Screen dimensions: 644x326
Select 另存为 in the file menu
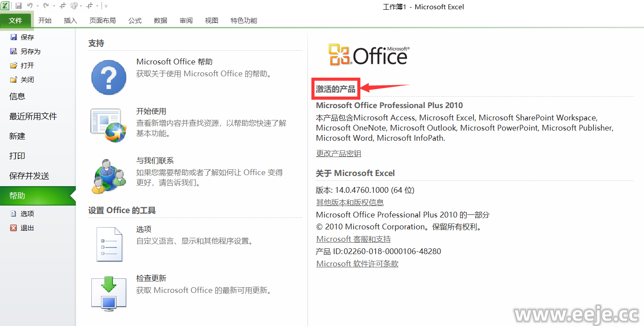pos(30,52)
